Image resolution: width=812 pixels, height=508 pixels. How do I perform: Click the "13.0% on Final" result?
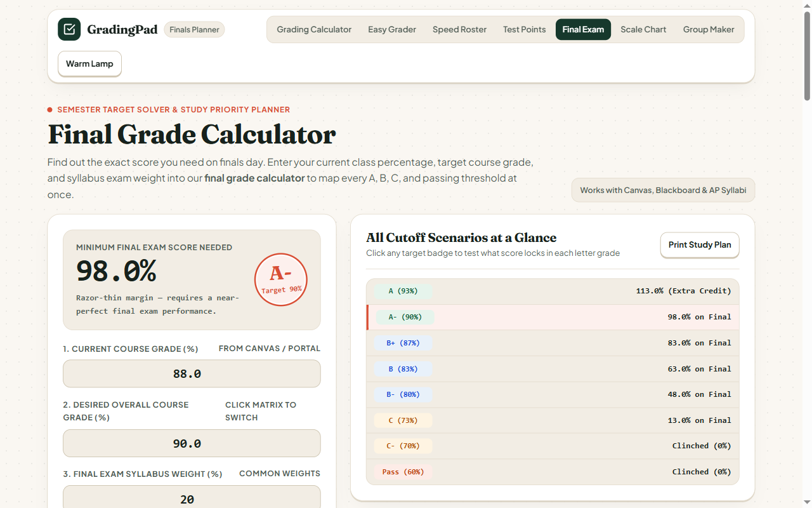click(x=699, y=420)
